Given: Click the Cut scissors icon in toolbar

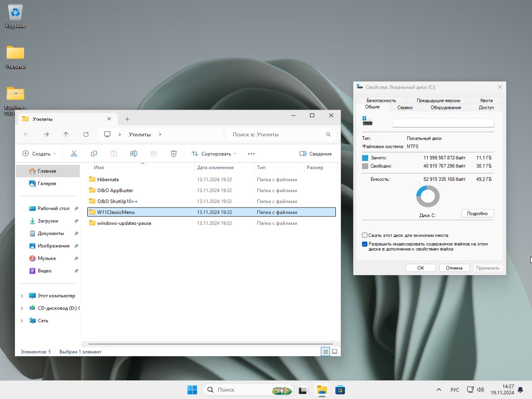Looking at the screenshot, I should click(x=74, y=154).
